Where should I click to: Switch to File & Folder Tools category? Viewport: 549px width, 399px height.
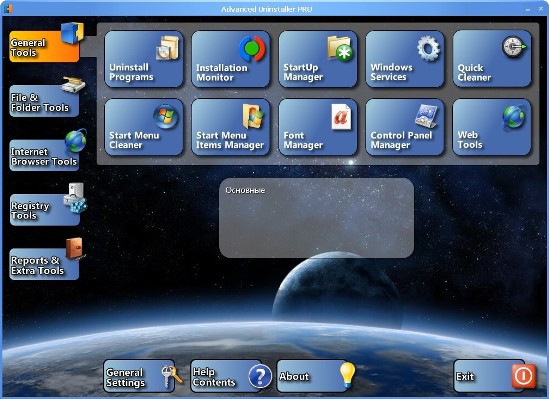(x=44, y=101)
